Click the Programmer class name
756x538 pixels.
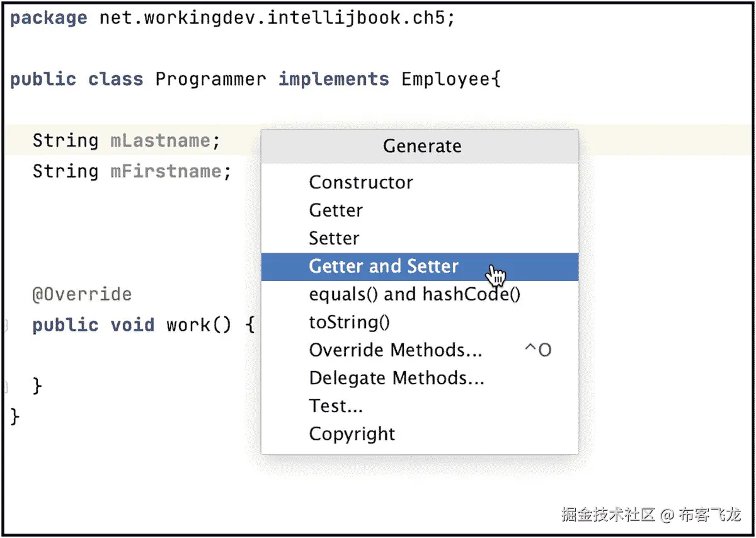pyautogui.click(x=210, y=79)
